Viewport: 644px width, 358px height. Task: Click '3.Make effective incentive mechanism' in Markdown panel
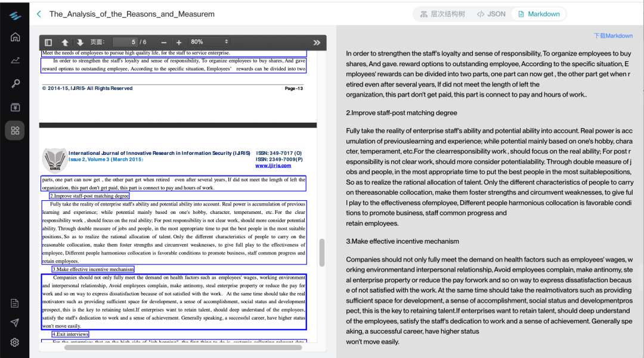tap(402, 241)
